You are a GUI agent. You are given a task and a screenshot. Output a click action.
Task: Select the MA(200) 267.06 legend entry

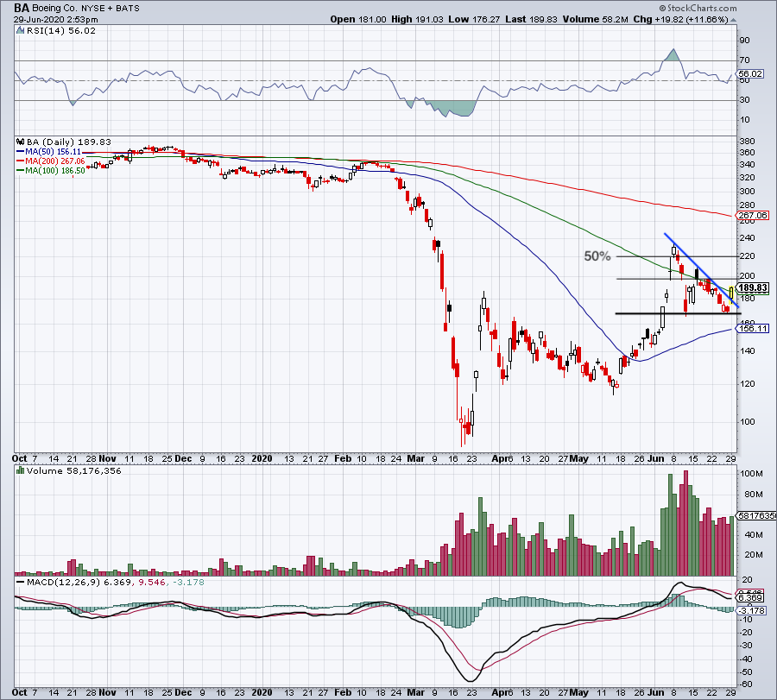51,161
